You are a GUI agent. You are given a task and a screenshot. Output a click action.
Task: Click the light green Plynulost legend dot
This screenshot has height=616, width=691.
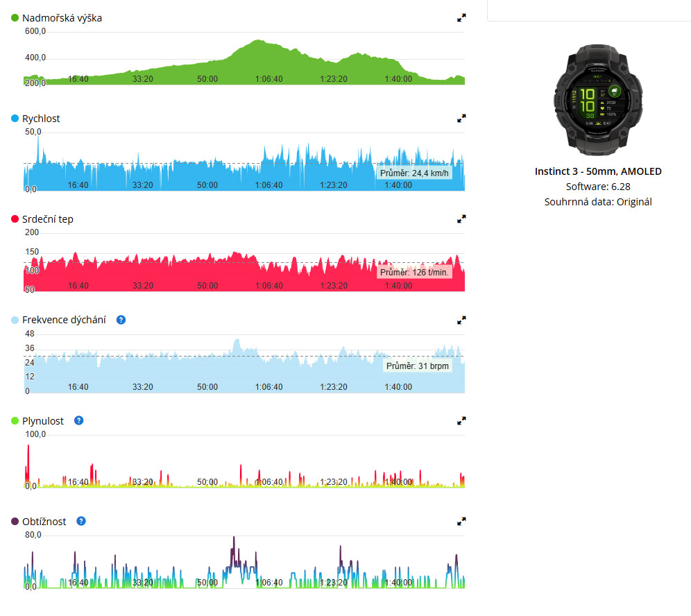(15, 420)
